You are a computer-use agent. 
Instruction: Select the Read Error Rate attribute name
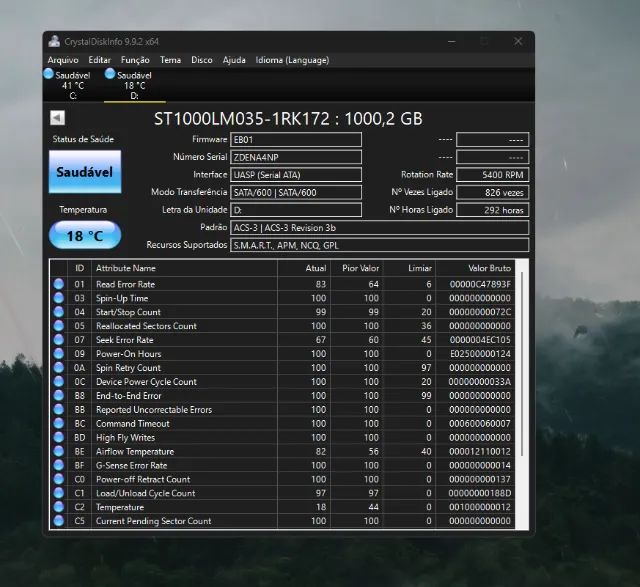(125, 284)
